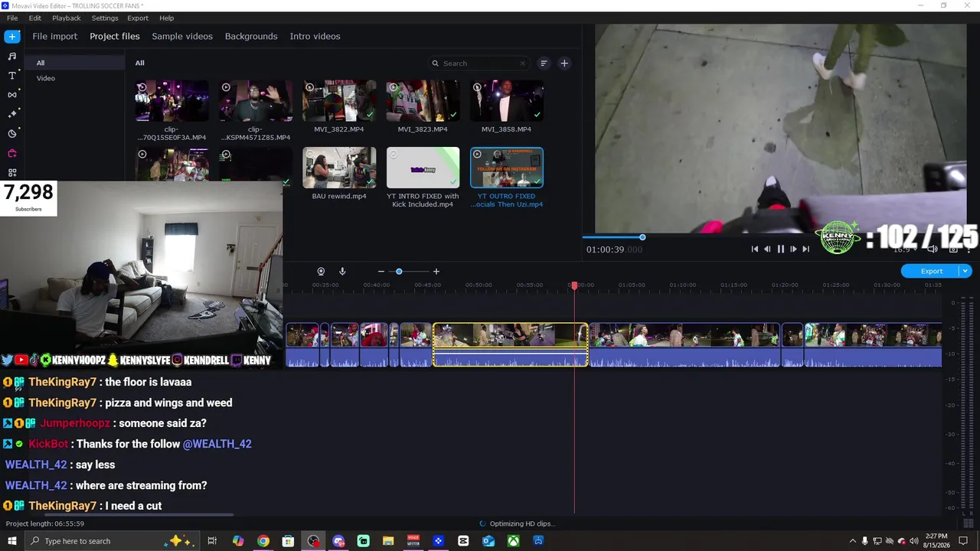Open Outlook from the taskbar

point(488,541)
